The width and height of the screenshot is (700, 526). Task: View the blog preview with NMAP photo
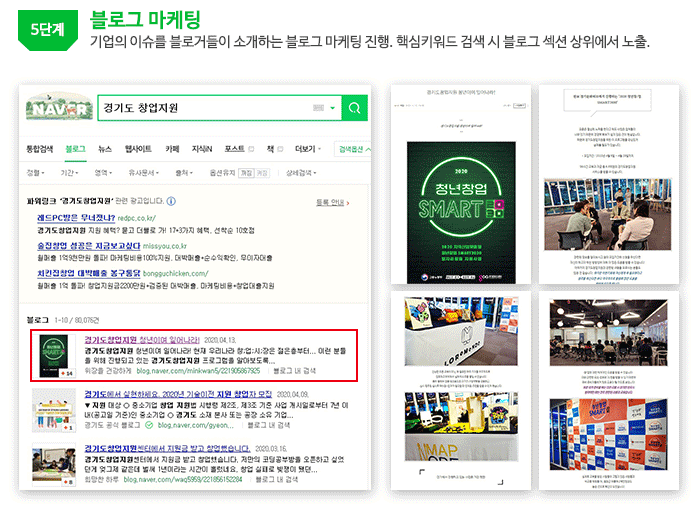click(x=461, y=391)
